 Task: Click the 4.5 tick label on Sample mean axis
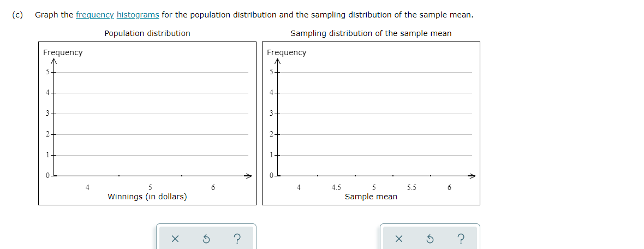336,187
